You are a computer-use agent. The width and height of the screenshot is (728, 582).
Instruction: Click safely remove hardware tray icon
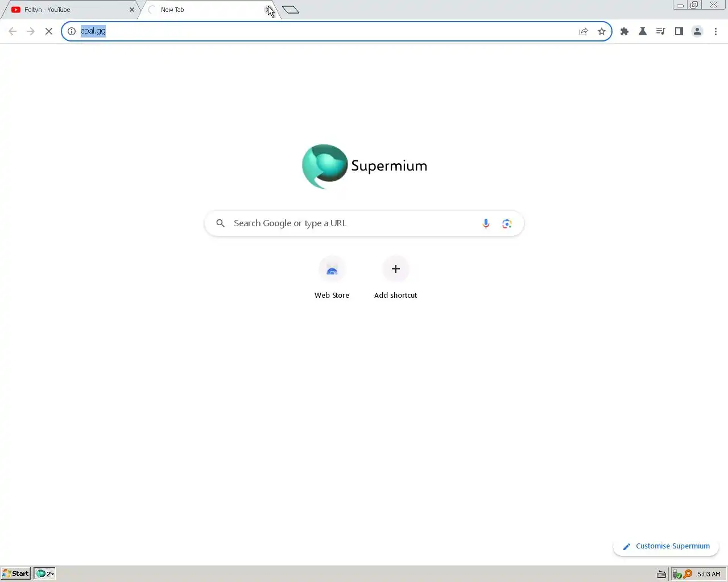tap(677, 574)
